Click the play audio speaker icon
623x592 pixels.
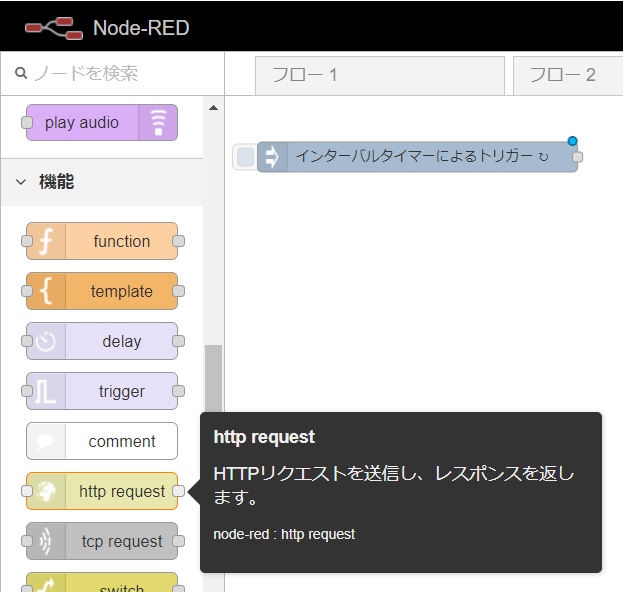(158, 122)
